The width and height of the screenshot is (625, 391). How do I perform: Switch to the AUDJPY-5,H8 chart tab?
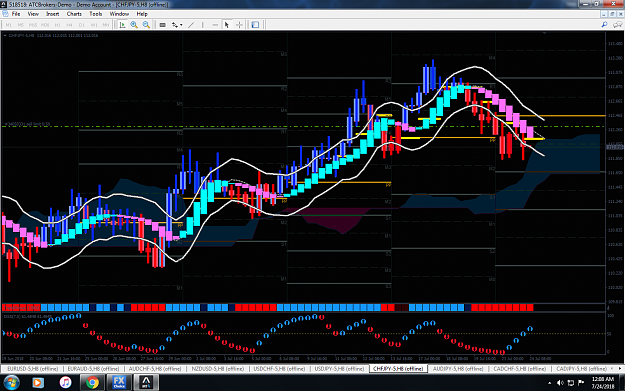[x=458, y=369]
